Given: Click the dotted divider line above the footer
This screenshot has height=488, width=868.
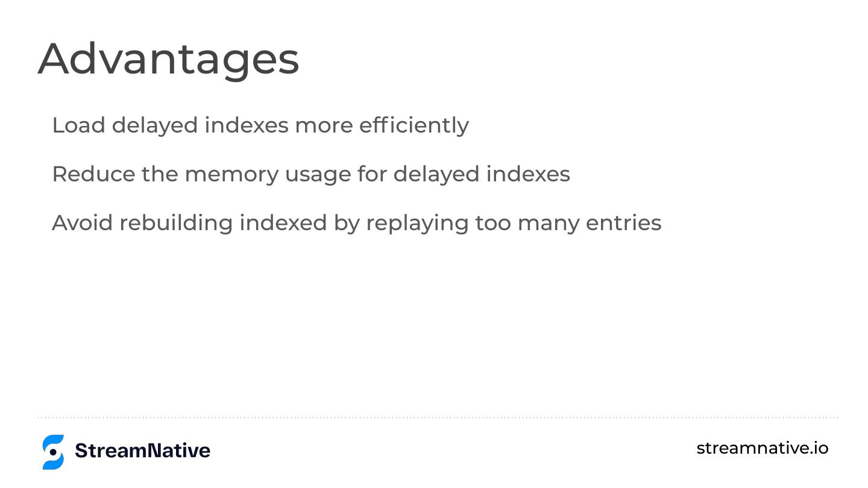Looking at the screenshot, I should coord(438,417).
